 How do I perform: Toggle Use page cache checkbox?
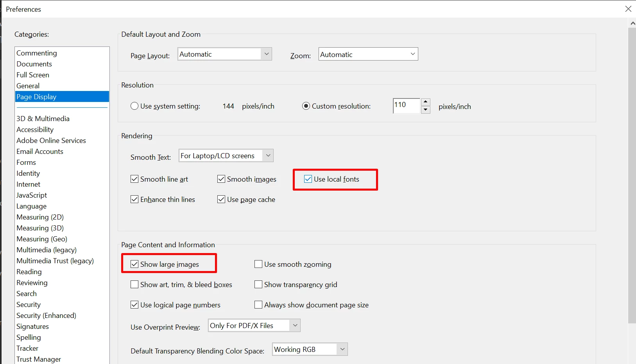(221, 199)
